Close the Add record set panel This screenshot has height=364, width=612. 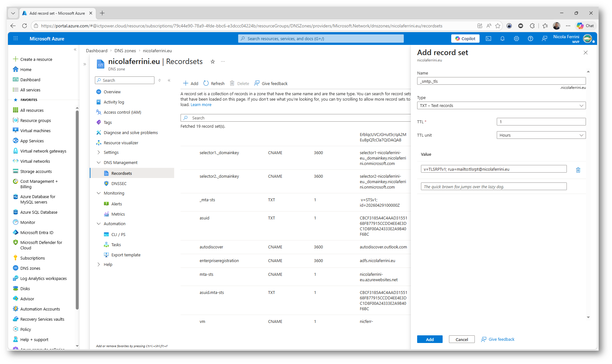(585, 53)
